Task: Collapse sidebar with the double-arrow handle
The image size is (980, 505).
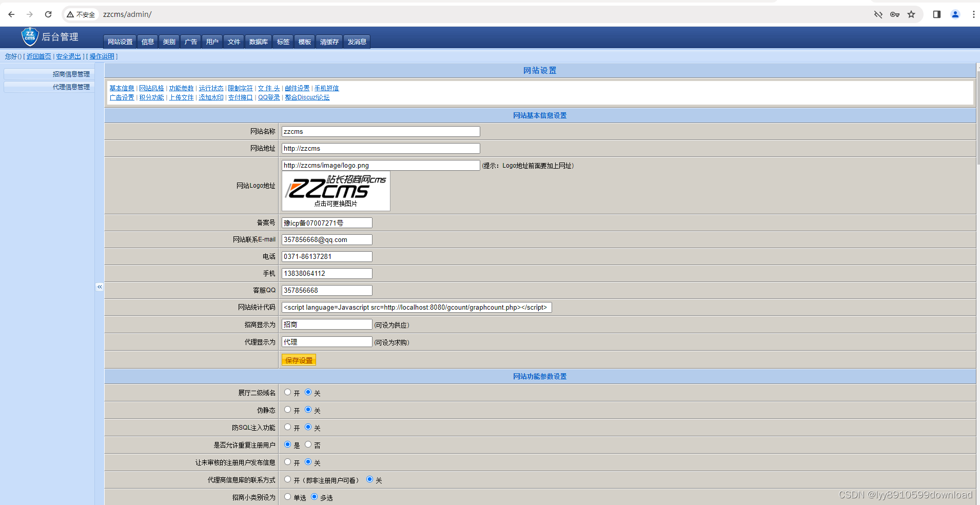Action: pos(100,287)
